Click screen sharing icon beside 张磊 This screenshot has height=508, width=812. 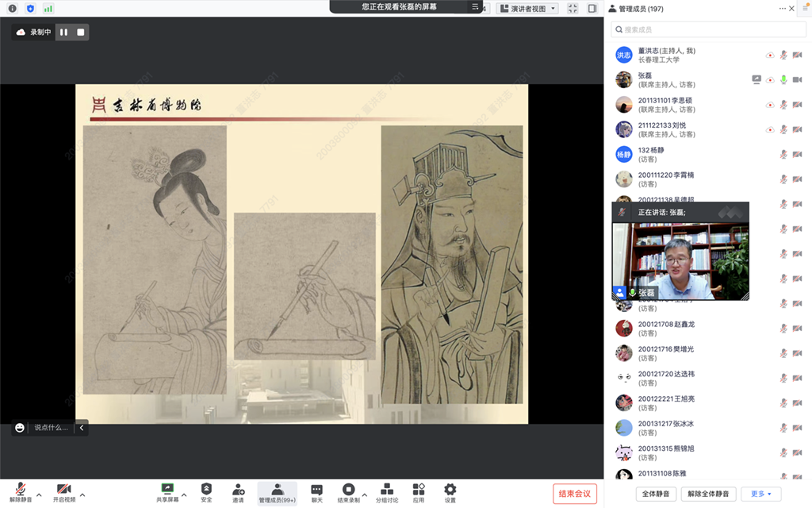[756, 80]
